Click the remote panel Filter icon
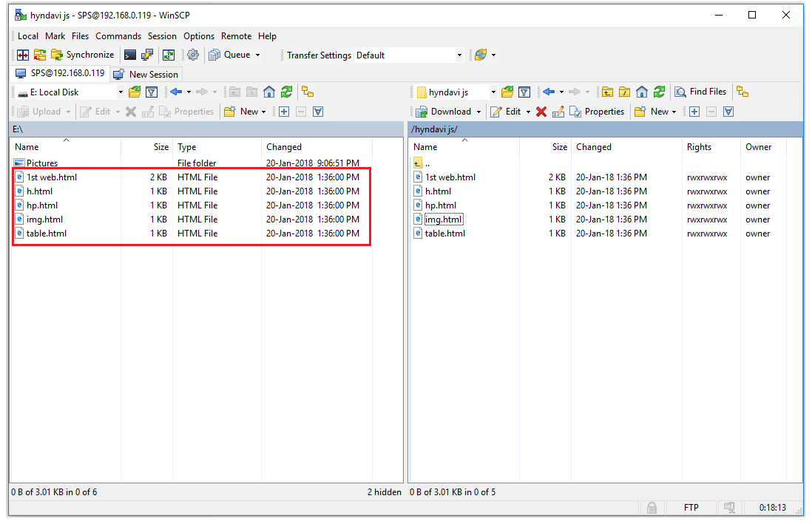 pos(524,92)
